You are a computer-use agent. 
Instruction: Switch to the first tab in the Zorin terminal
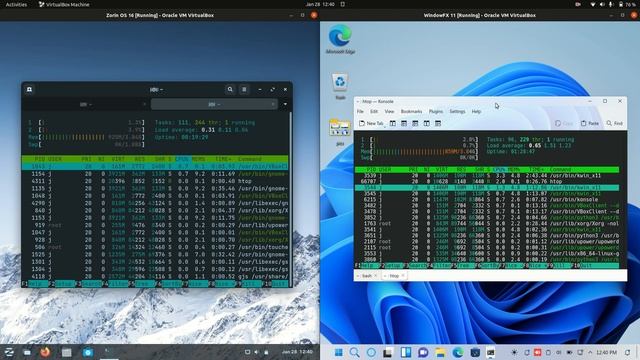(86, 104)
